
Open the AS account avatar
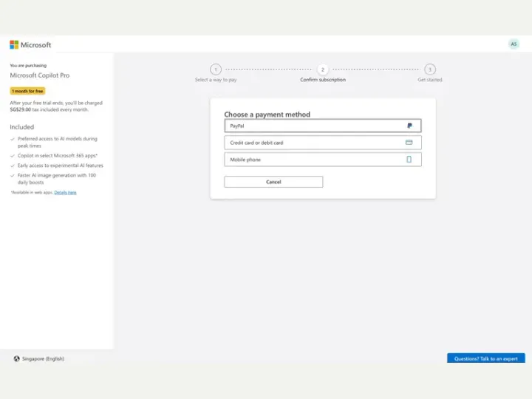coord(514,44)
